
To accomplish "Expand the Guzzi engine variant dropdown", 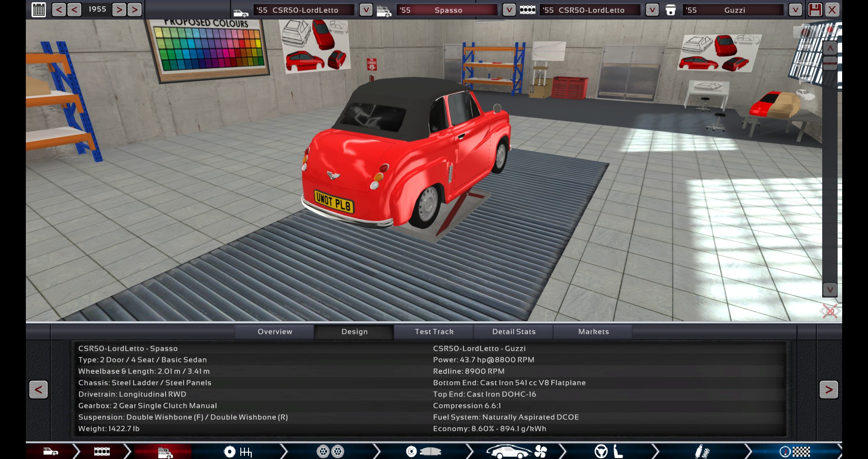I will (795, 10).
